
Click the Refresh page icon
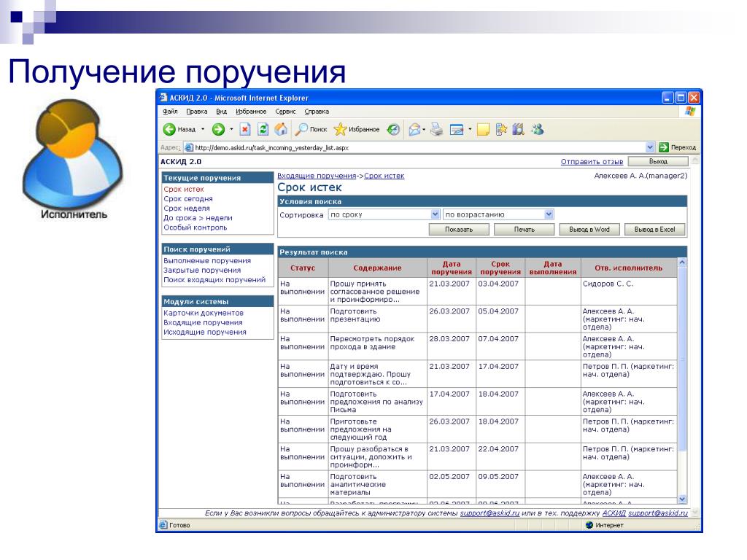[263, 129]
